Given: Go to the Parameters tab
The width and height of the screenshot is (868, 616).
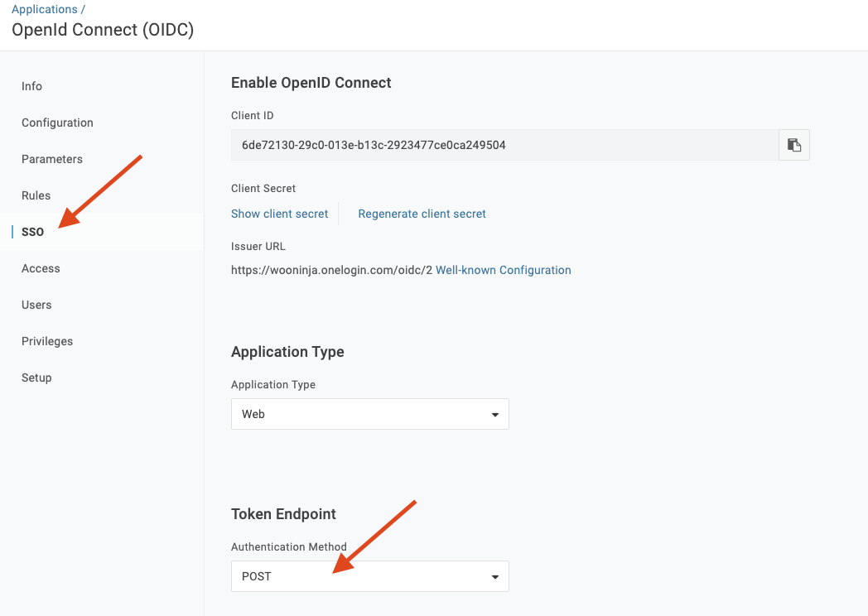Looking at the screenshot, I should [52, 159].
